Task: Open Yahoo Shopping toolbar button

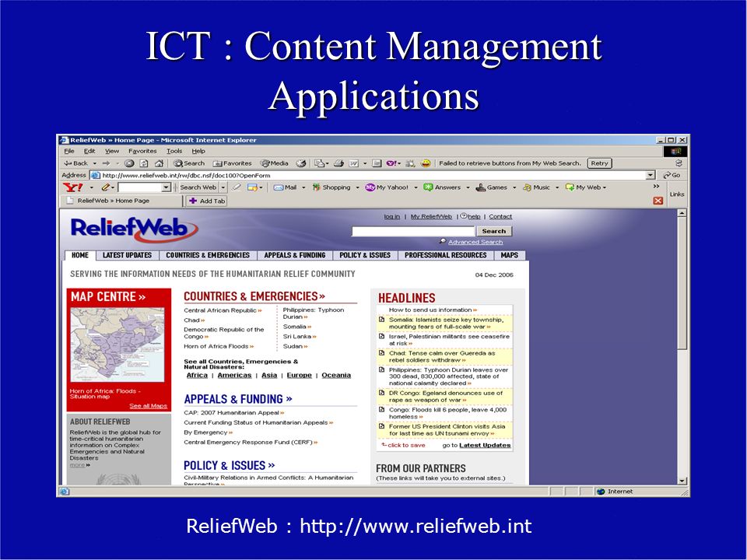Action: pos(331,187)
